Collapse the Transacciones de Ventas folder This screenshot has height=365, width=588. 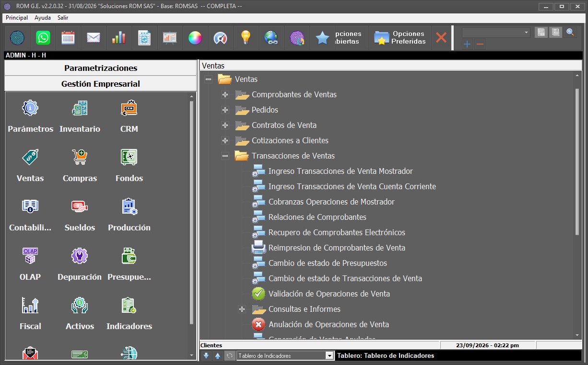click(x=225, y=156)
